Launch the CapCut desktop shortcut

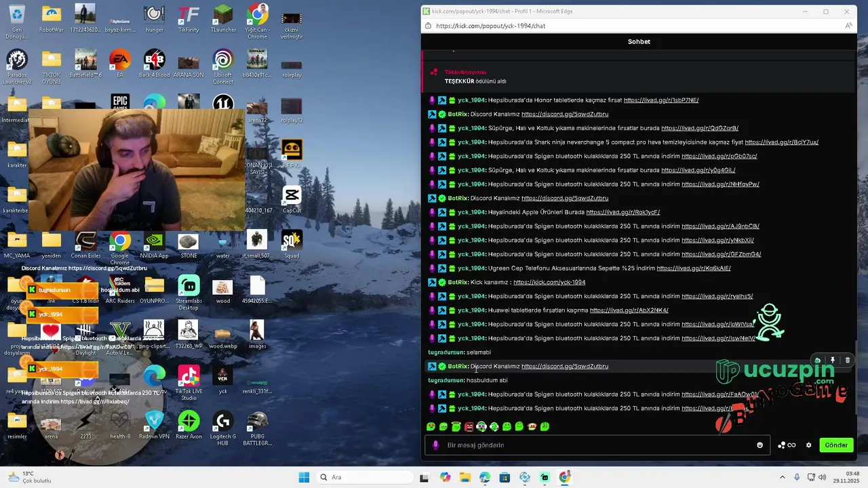coord(292,199)
